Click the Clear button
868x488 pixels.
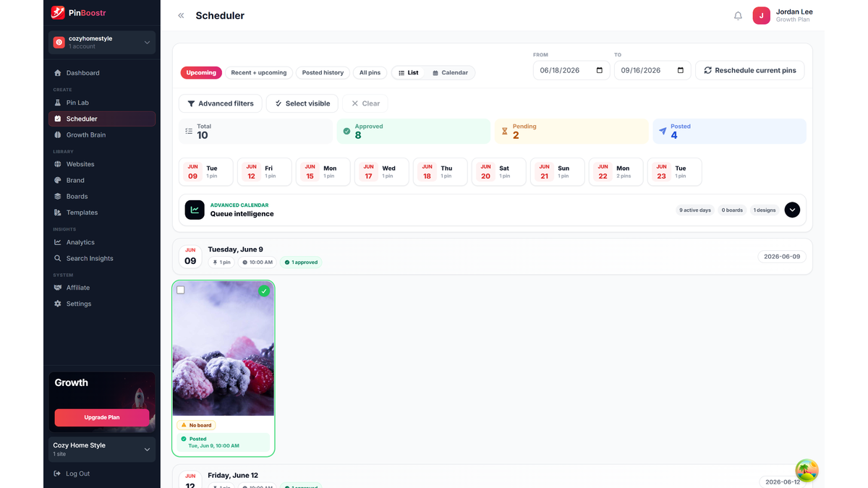pyautogui.click(x=365, y=103)
